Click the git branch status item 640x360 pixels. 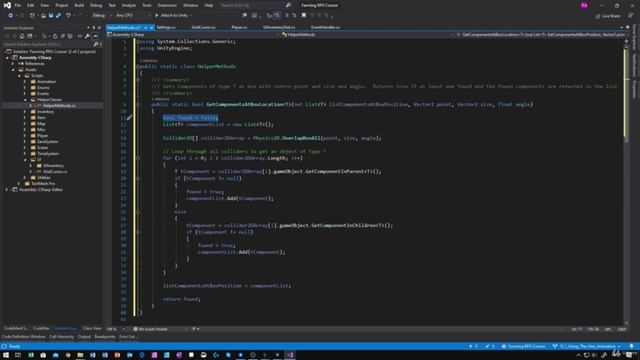tap(586, 347)
